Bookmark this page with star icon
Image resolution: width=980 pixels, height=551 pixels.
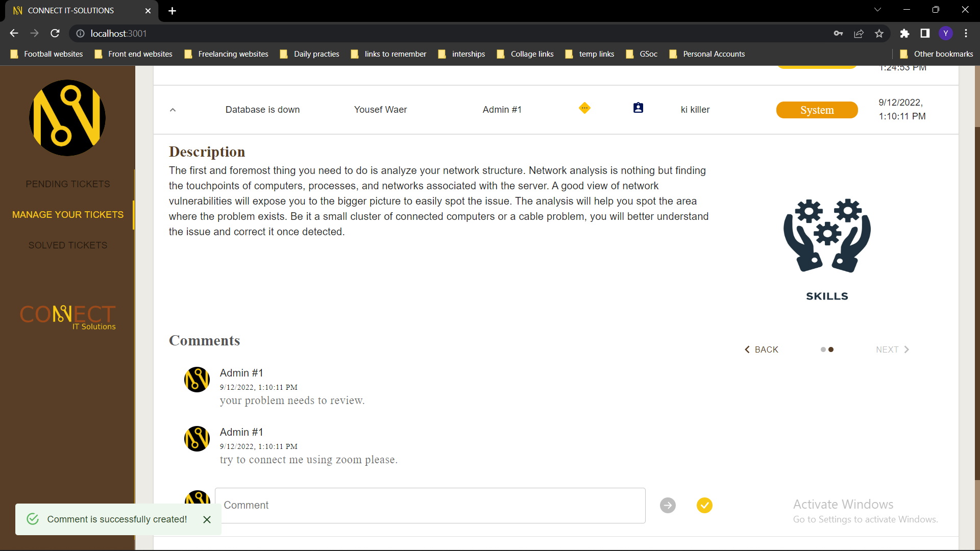879,34
